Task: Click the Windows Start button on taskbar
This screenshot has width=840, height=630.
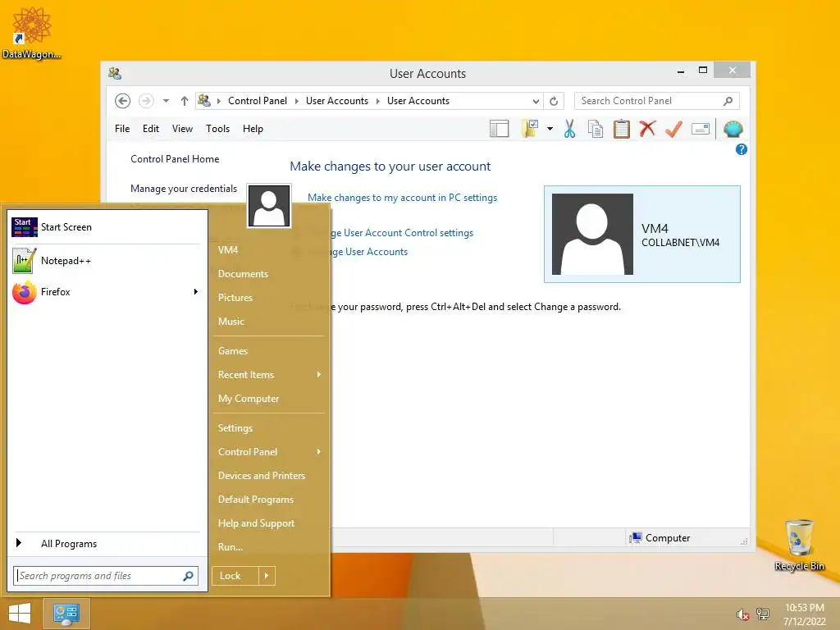Action: [20, 614]
